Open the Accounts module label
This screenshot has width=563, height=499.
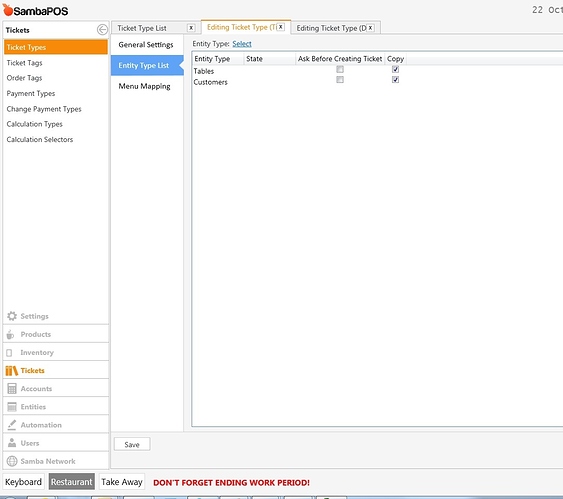pyautogui.click(x=36, y=388)
